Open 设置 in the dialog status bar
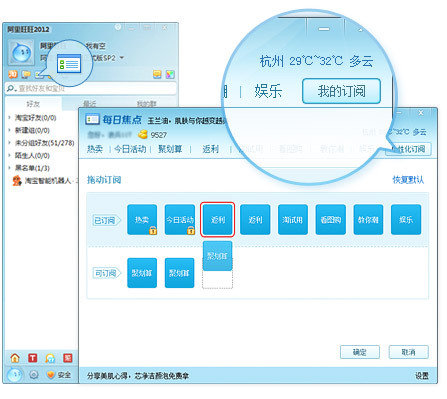Screen dimensions: 447x399 click(422, 376)
